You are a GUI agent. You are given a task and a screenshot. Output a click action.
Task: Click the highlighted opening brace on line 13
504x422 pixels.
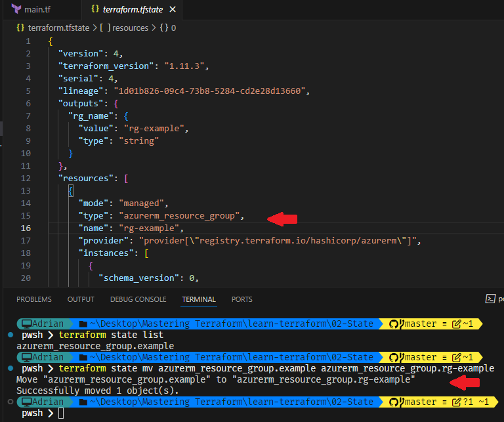[x=71, y=191]
